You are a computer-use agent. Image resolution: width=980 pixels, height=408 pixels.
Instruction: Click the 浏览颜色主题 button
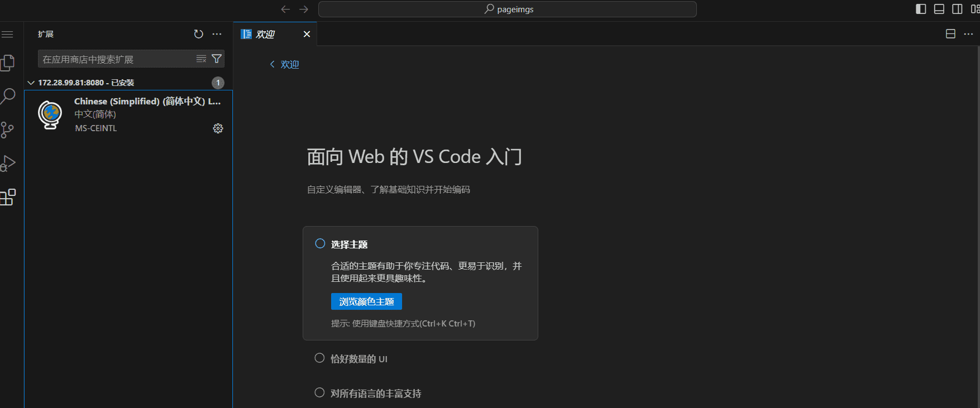pyautogui.click(x=366, y=301)
